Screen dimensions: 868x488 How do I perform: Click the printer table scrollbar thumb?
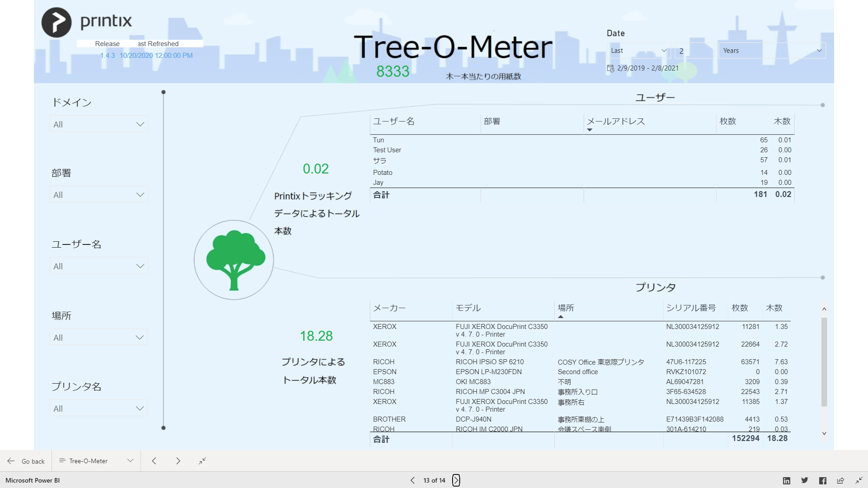click(824, 362)
